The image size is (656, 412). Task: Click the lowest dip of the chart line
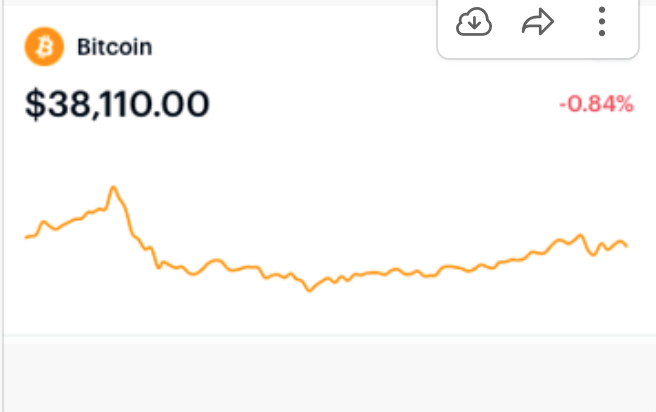pos(310,289)
